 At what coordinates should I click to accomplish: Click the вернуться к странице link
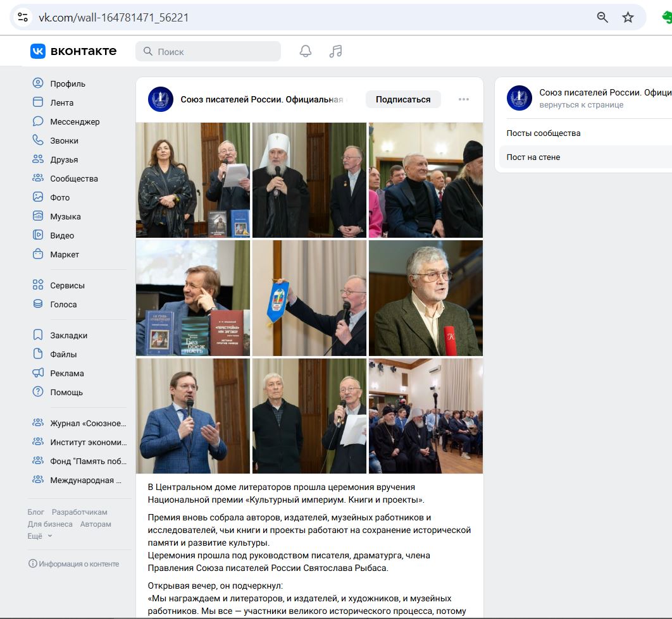pyautogui.click(x=581, y=105)
